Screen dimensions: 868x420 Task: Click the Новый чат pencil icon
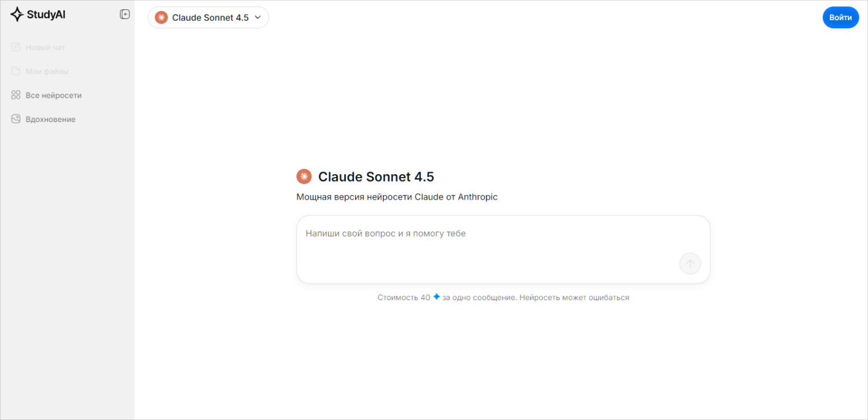click(16, 47)
